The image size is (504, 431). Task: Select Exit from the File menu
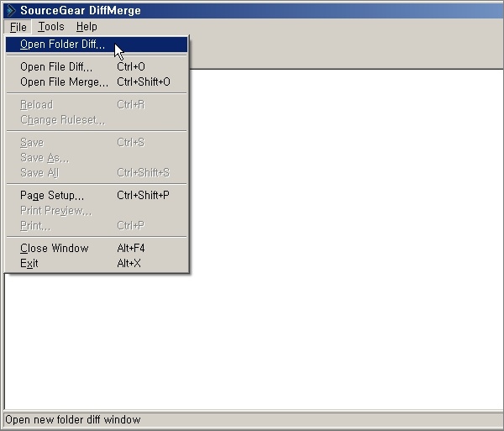[x=97, y=264]
